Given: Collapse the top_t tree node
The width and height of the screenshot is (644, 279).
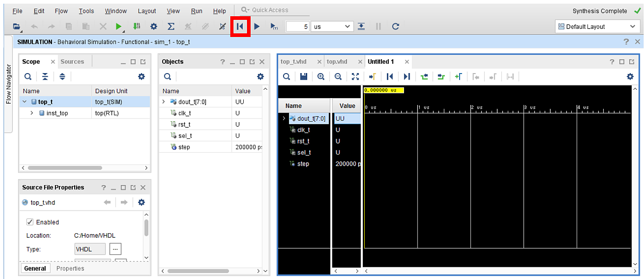Looking at the screenshot, I should click(x=25, y=102).
